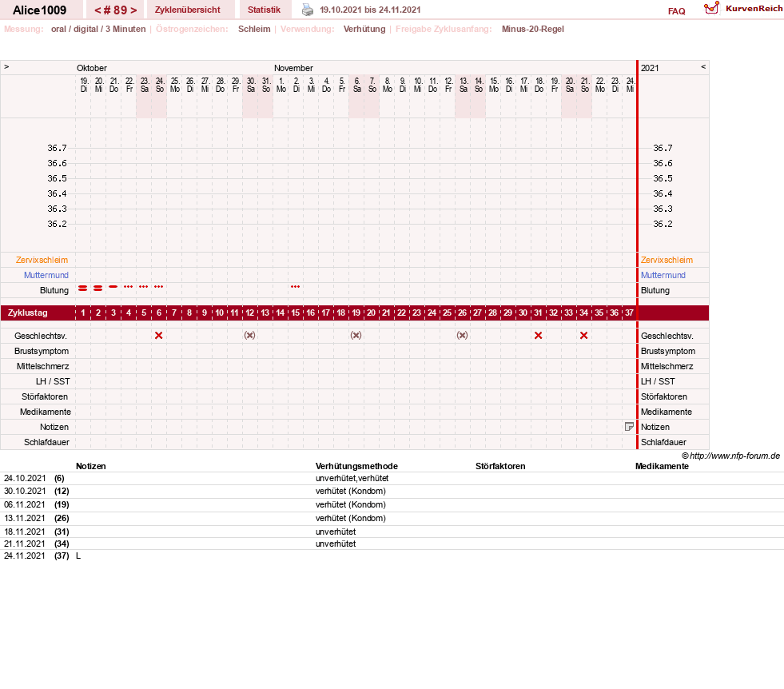Click the Oktober month label
The width and height of the screenshot is (784, 689).
tap(92, 68)
